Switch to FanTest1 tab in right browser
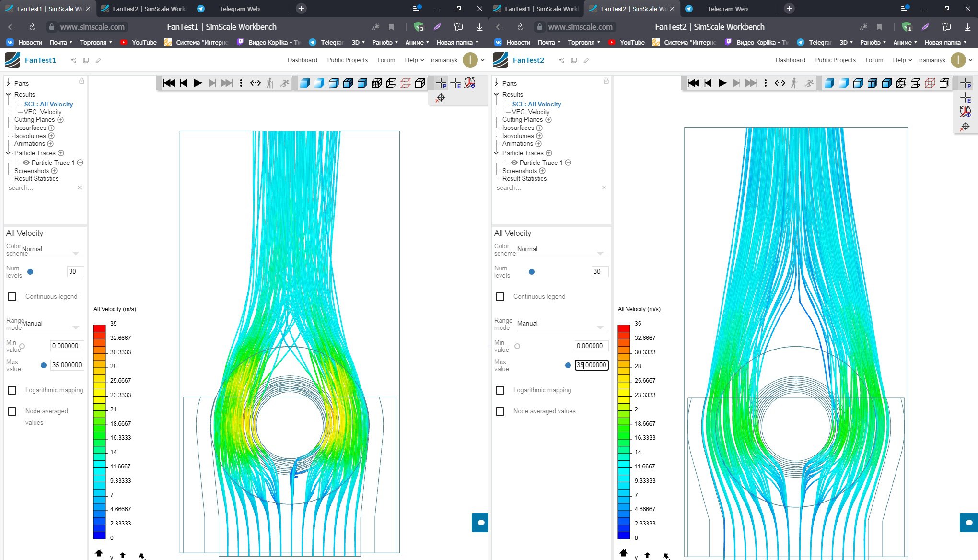The height and width of the screenshot is (560, 978). click(x=536, y=9)
